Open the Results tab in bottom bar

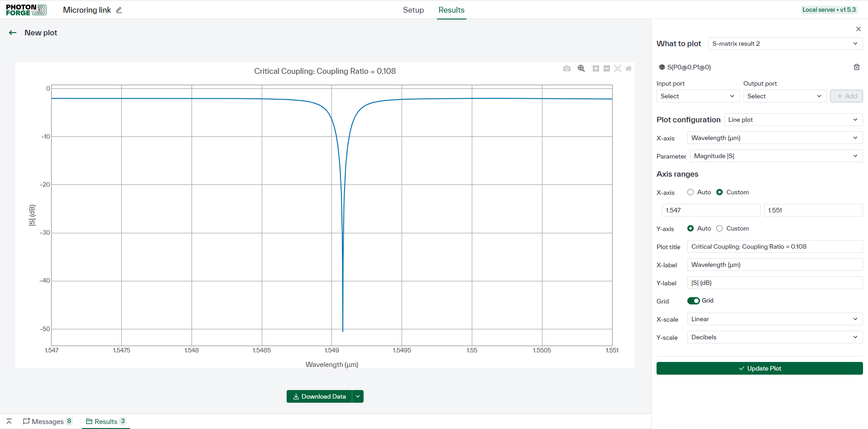click(x=106, y=421)
